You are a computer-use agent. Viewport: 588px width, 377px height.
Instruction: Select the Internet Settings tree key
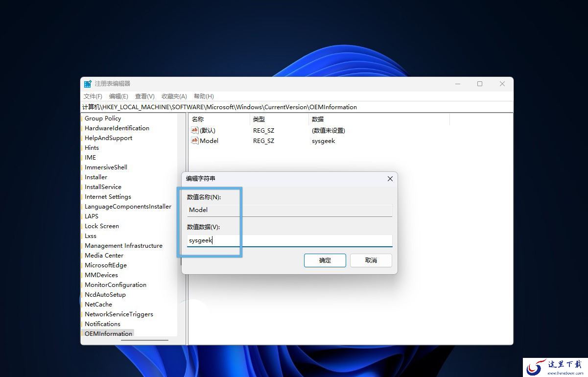click(108, 197)
